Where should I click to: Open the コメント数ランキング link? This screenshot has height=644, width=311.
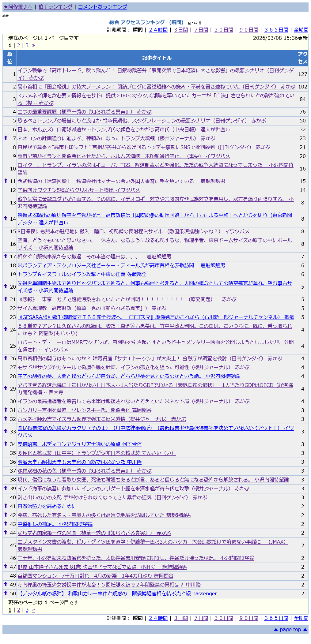click(102, 7)
